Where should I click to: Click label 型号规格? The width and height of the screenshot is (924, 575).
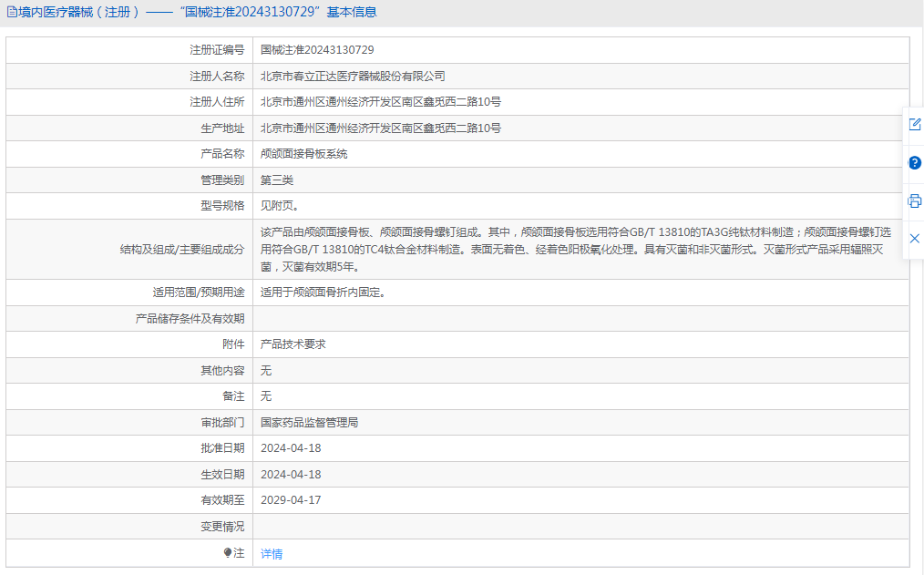click(x=222, y=206)
